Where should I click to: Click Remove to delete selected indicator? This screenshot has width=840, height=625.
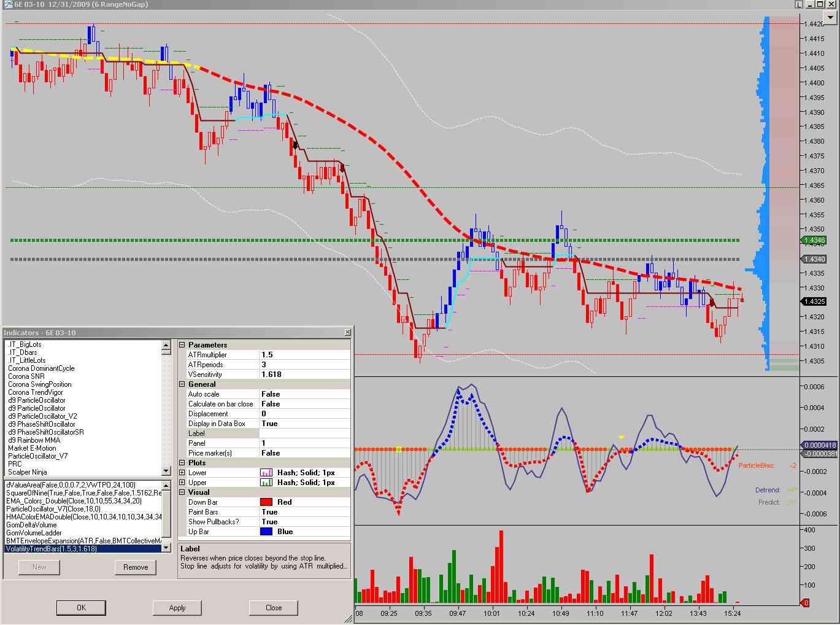tap(136, 567)
